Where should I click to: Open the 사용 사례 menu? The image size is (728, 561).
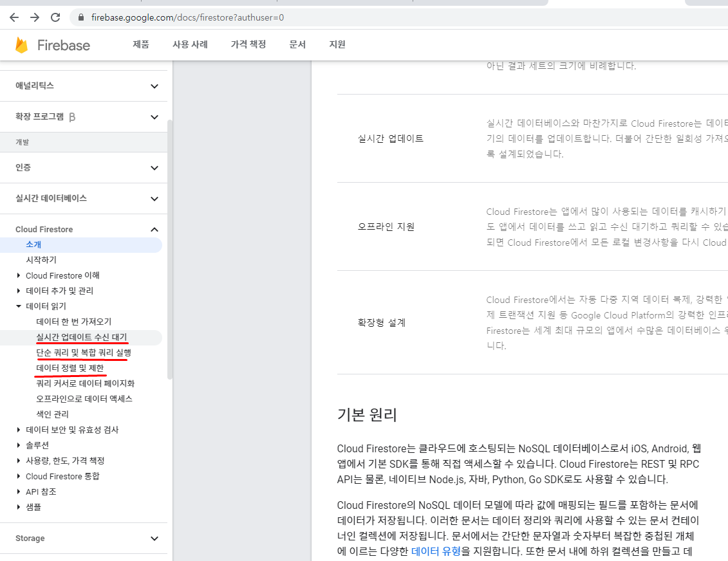pos(190,44)
